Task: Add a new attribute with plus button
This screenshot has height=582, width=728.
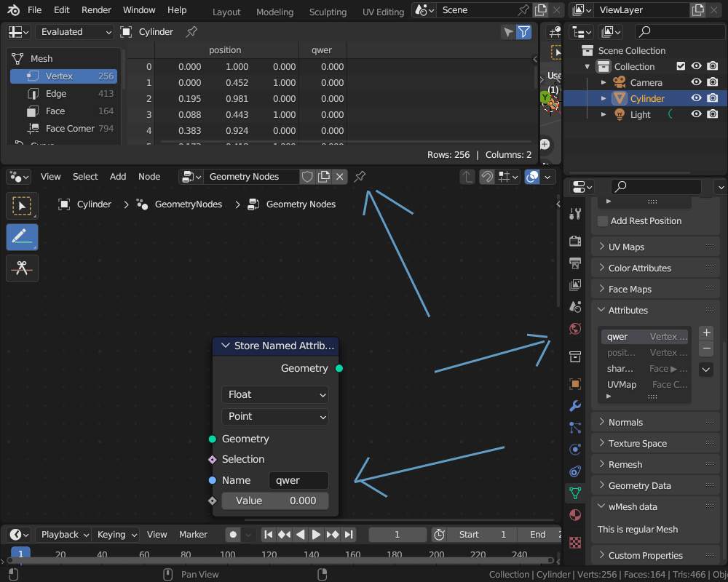Action: 706,332
